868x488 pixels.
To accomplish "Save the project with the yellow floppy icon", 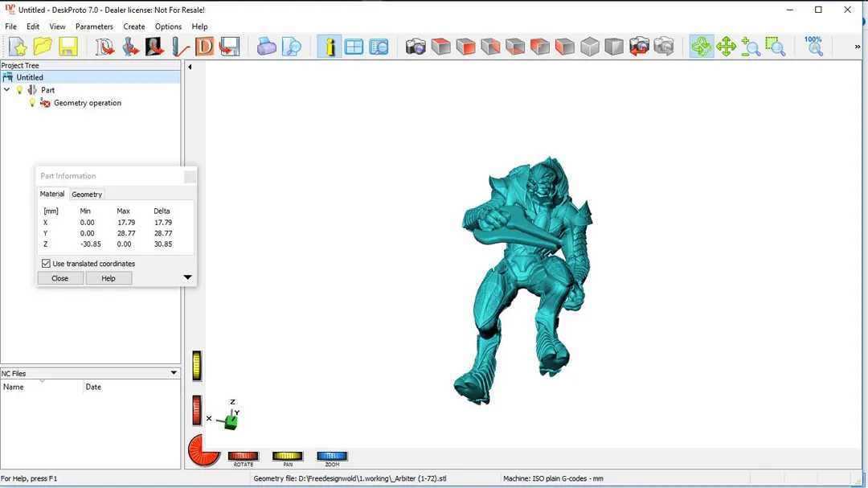I will coord(68,47).
